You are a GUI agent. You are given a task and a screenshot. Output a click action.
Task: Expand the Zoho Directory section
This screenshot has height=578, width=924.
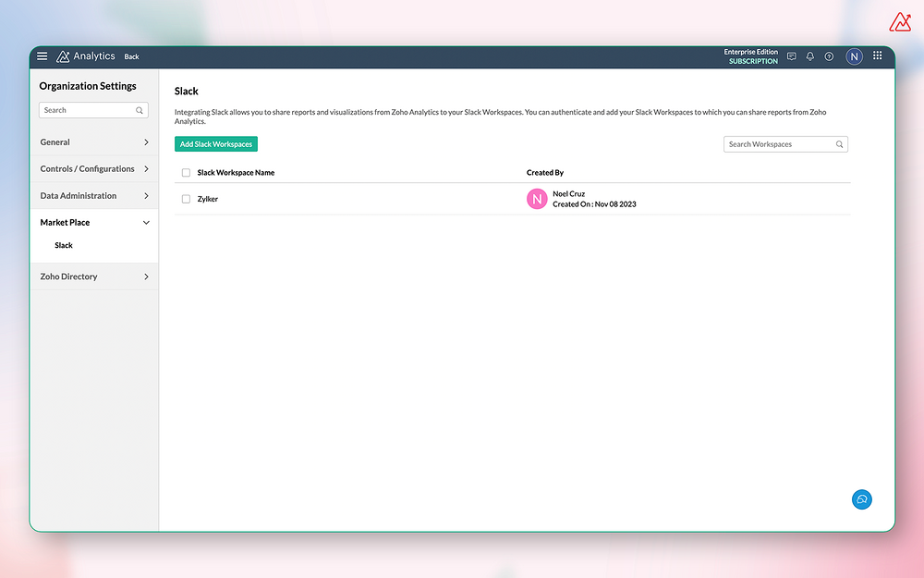(x=94, y=277)
